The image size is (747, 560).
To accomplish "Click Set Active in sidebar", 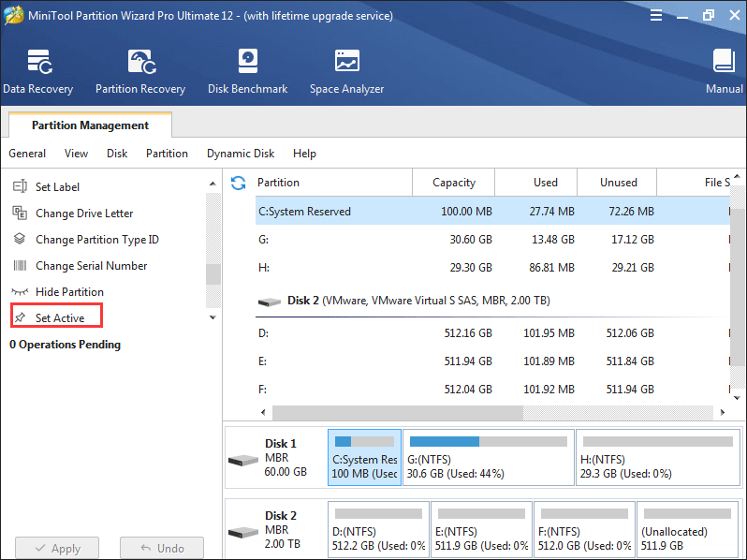I will pyautogui.click(x=59, y=318).
